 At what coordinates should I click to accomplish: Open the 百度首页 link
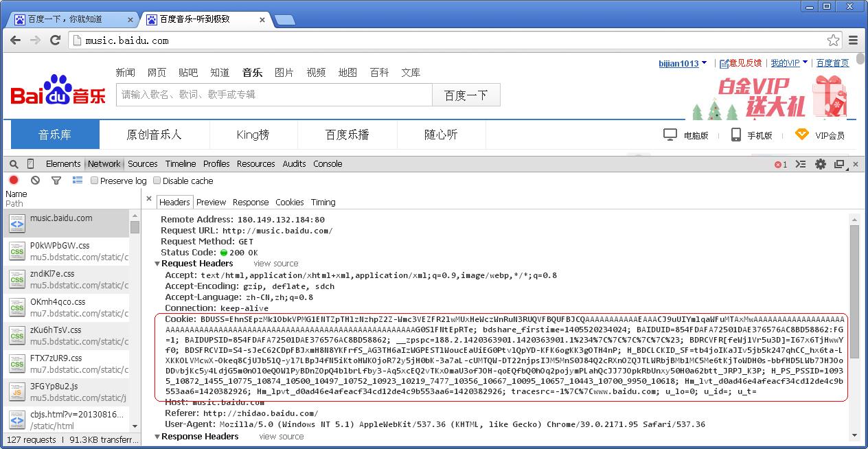[x=832, y=63]
